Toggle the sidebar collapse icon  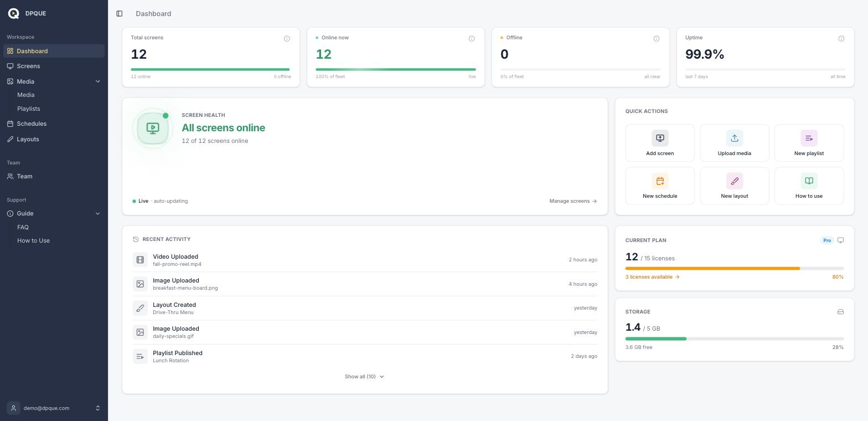coord(120,13)
